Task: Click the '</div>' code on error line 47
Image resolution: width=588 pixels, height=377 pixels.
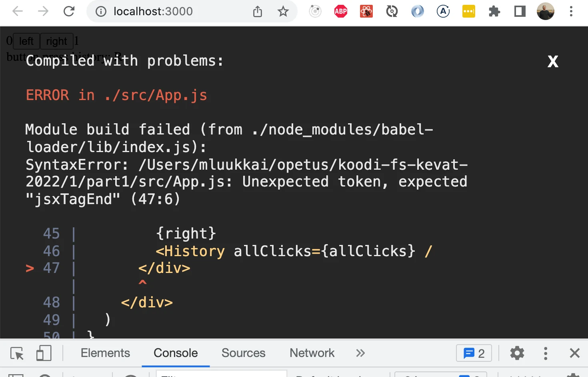Action: pyautogui.click(x=164, y=268)
